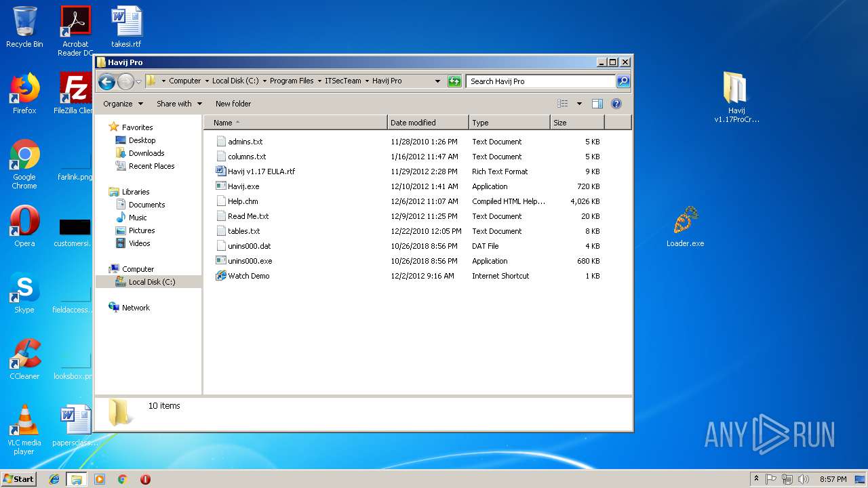The width and height of the screenshot is (868, 488).
Task: Open Internet Explorer from the taskbar
Action: coord(54,479)
